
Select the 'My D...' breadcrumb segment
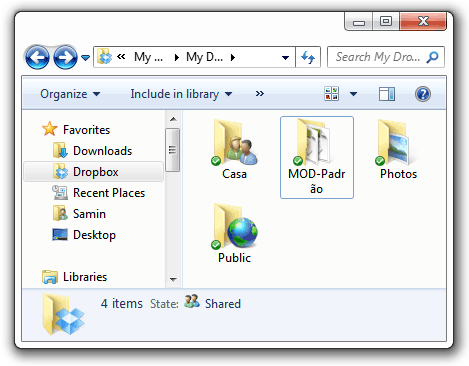click(204, 57)
